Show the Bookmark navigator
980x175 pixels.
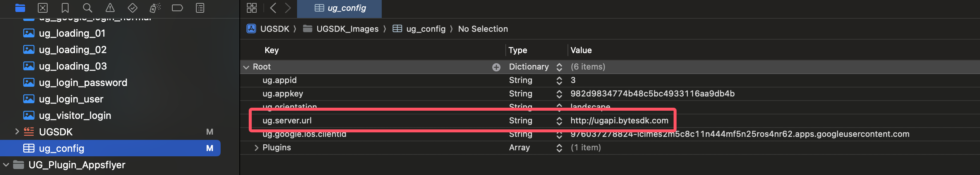tap(65, 8)
